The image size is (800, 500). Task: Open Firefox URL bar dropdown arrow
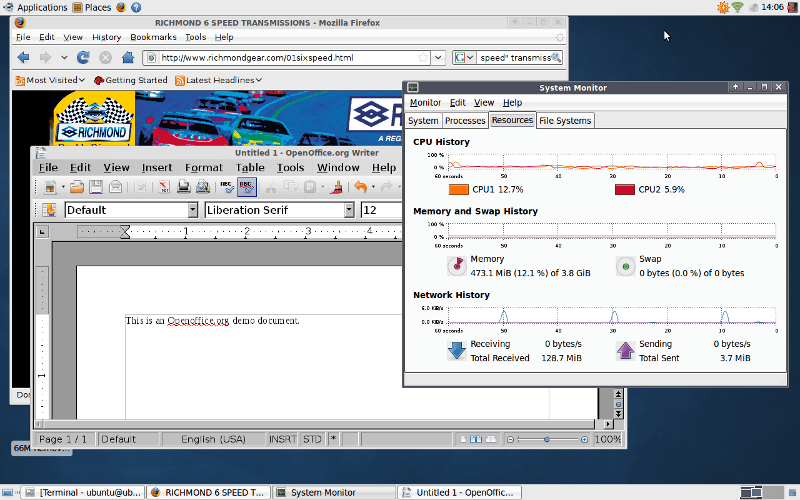point(438,58)
